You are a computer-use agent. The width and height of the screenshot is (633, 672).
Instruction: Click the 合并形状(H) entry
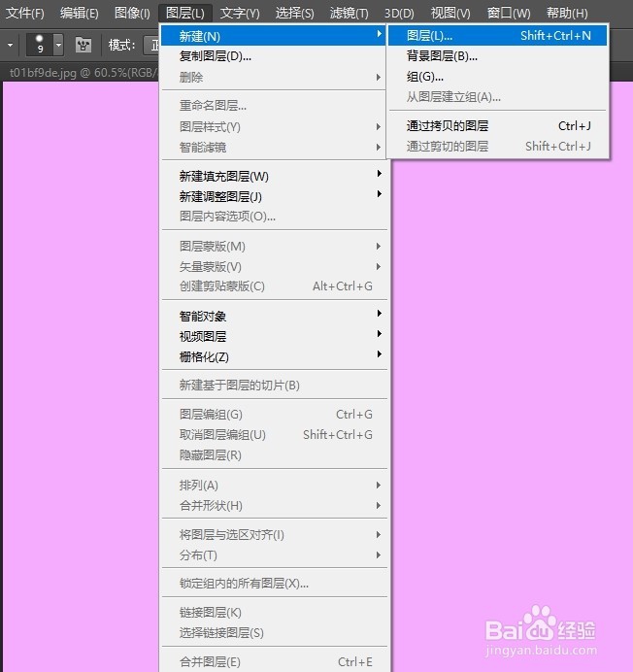[275, 506]
